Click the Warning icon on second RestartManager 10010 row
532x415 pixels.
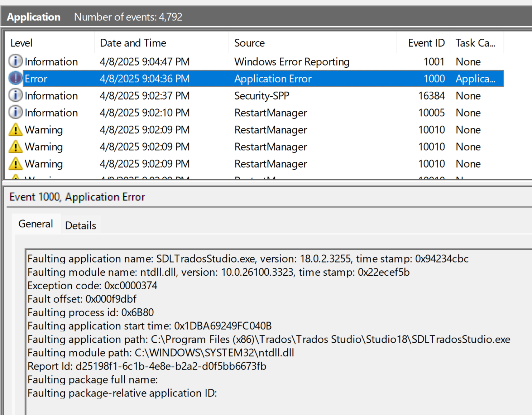coord(15,146)
